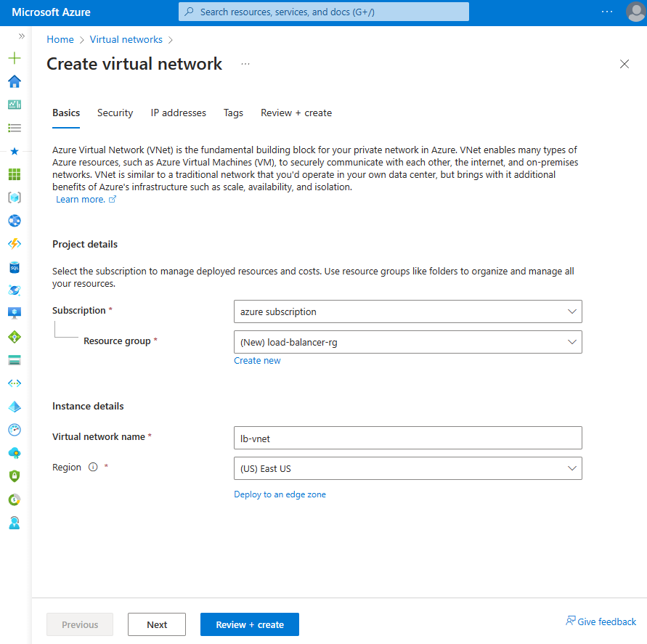This screenshot has width=647, height=644.
Task: Select the Security tab
Action: [115, 113]
